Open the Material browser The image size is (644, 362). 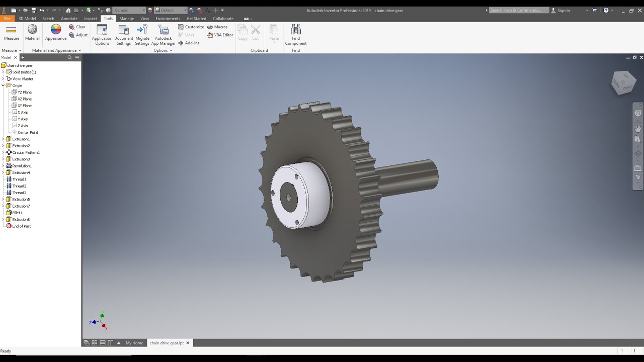coord(32,33)
